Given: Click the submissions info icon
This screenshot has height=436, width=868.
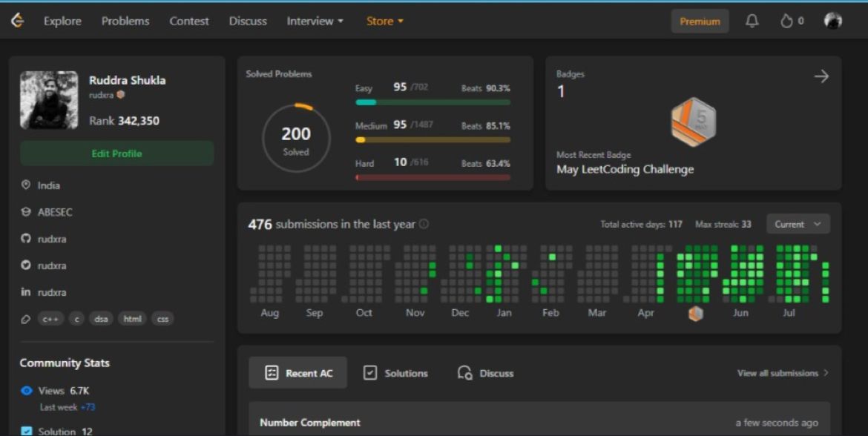Looking at the screenshot, I should pos(424,224).
